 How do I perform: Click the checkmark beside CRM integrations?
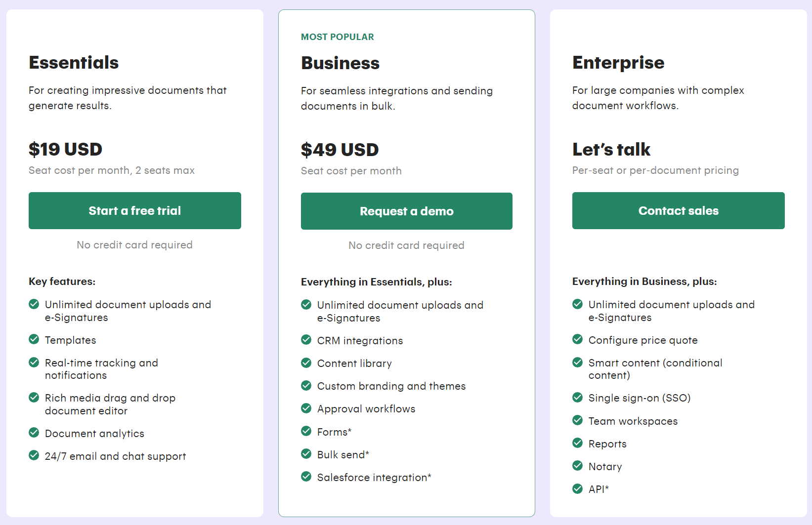[x=306, y=340]
